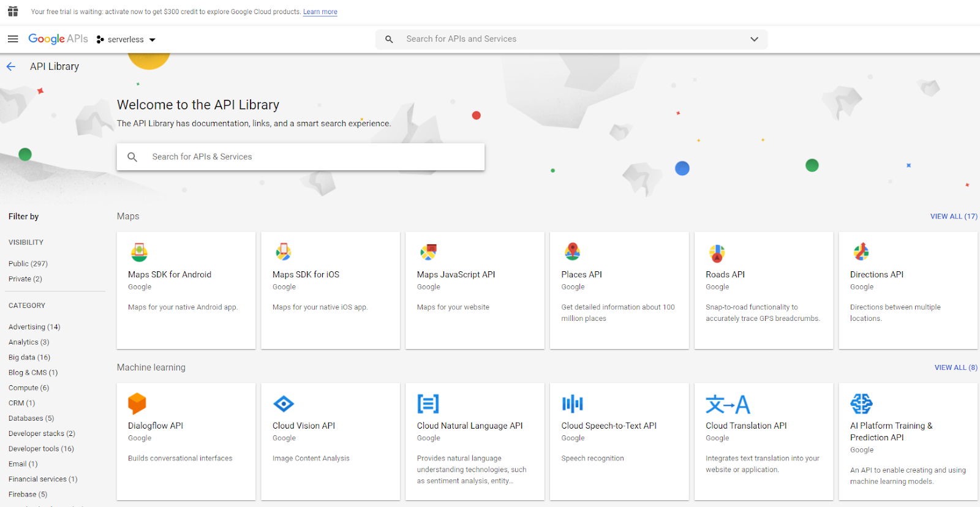980x507 pixels.
Task: Open the Cloud Vision API title
Action: coord(304,426)
